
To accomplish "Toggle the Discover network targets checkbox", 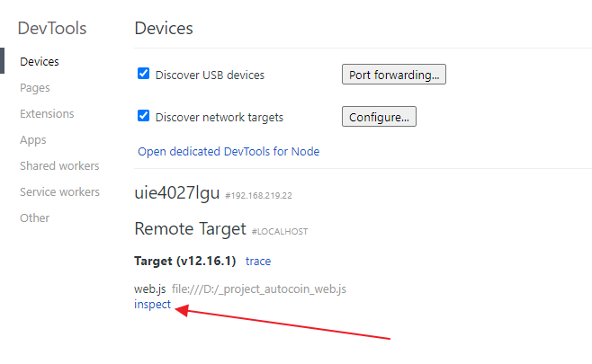I will [x=143, y=115].
